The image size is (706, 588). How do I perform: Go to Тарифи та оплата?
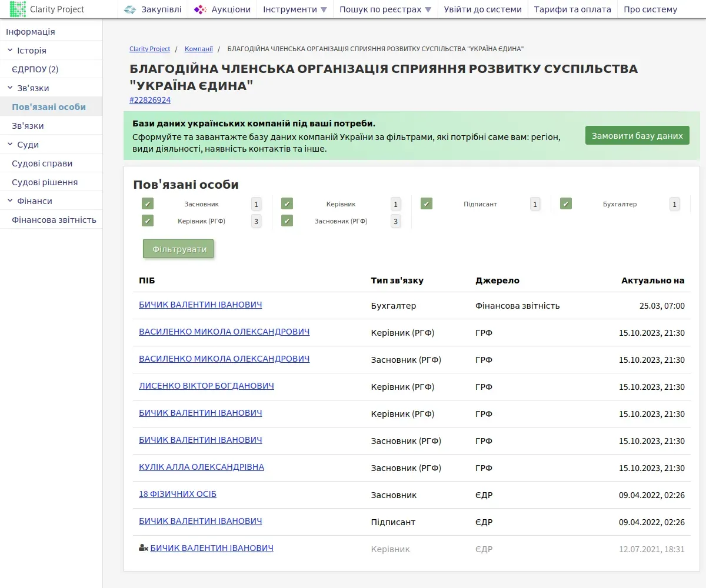[572, 9]
